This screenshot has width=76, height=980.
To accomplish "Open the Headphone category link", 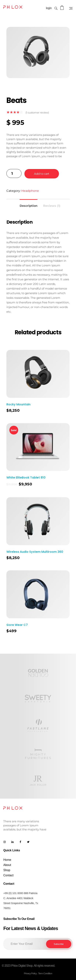I will (30, 191).
